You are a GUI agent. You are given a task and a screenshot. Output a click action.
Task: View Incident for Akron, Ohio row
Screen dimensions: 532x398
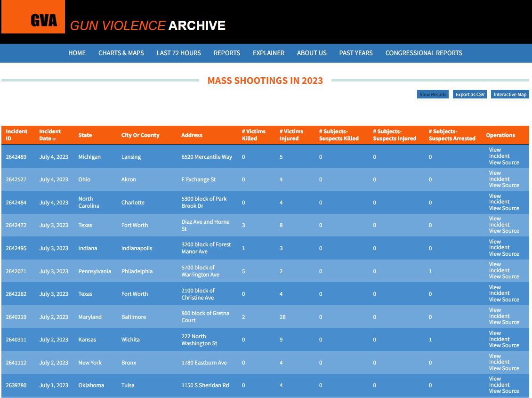499,176
